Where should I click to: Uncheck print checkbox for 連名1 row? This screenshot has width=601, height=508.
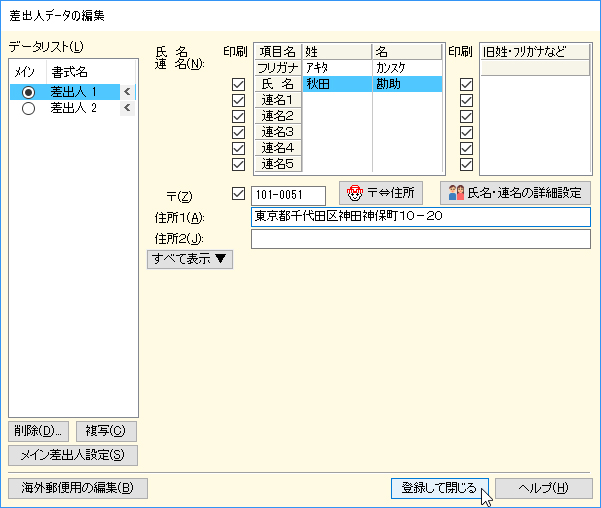pyautogui.click(x=238, y=101)
